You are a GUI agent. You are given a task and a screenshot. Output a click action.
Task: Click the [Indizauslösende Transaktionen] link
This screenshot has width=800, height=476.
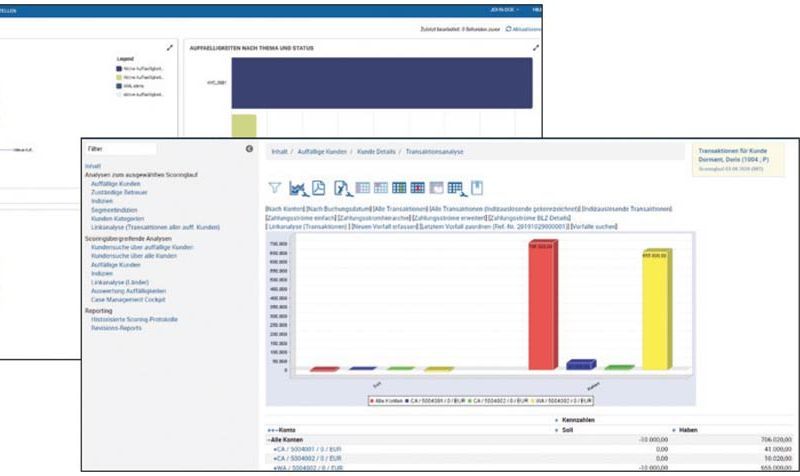point(627,209)
